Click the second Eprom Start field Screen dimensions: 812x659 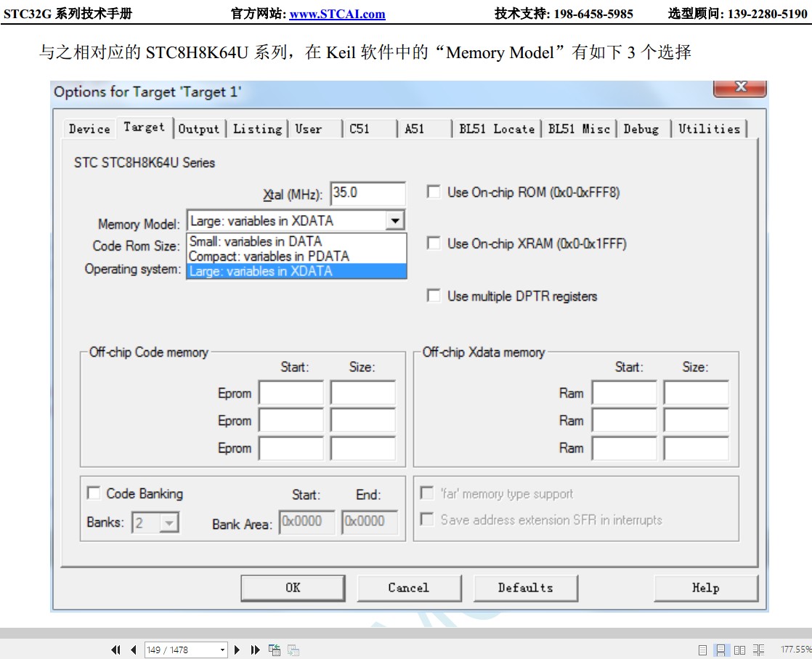pos(291,420)
